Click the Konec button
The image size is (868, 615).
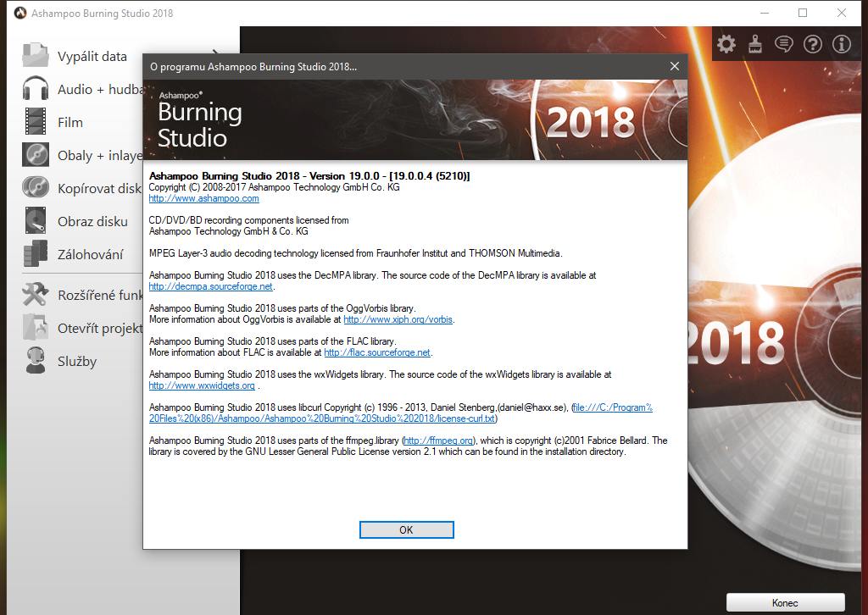point(785,602)
